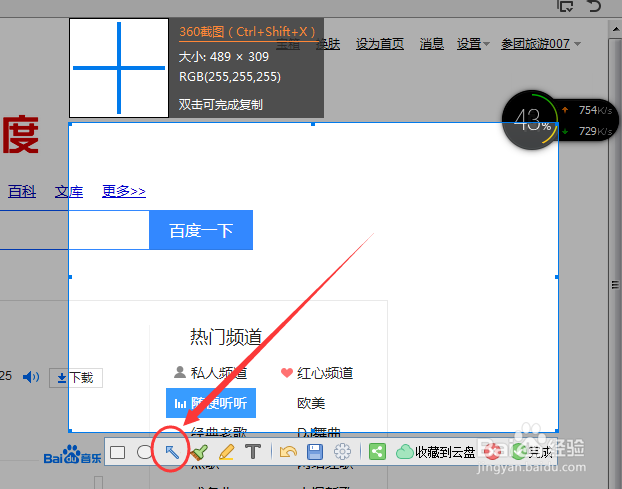Select the yellow pencil highlighter tool

226,452
